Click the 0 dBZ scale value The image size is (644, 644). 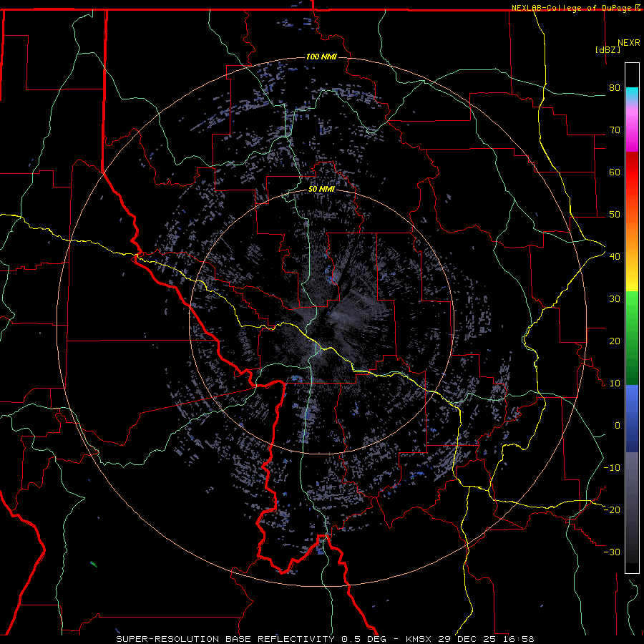[618, 426]
